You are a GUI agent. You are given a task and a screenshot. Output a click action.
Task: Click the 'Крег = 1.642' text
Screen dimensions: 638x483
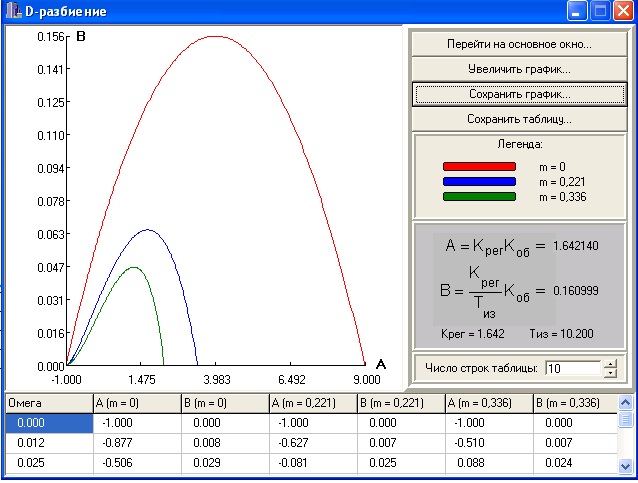click(x=473, y=334)
